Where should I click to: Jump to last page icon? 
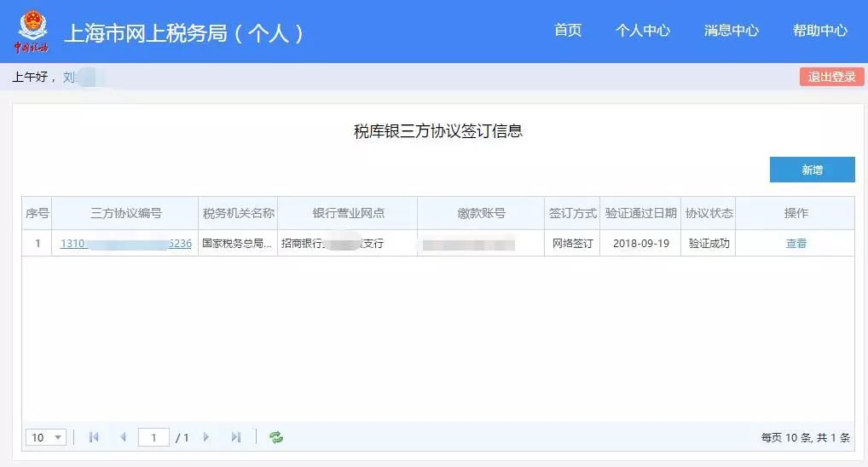236,437
